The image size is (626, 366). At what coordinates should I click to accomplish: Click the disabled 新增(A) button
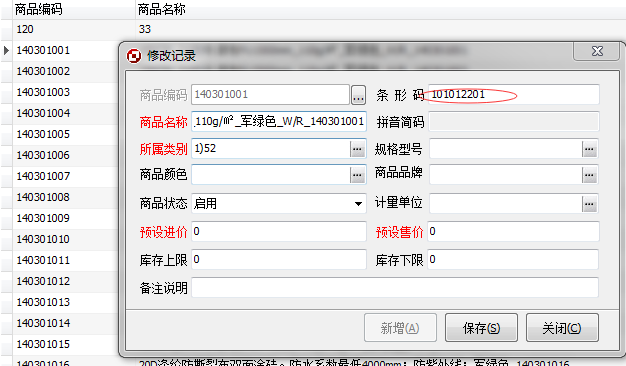pos(400,328)
